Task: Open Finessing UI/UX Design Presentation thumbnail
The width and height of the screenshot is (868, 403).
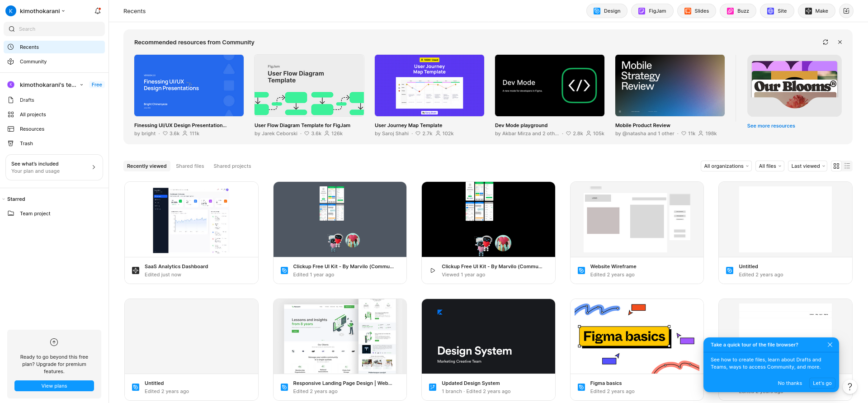Action: tap(189, 85)
